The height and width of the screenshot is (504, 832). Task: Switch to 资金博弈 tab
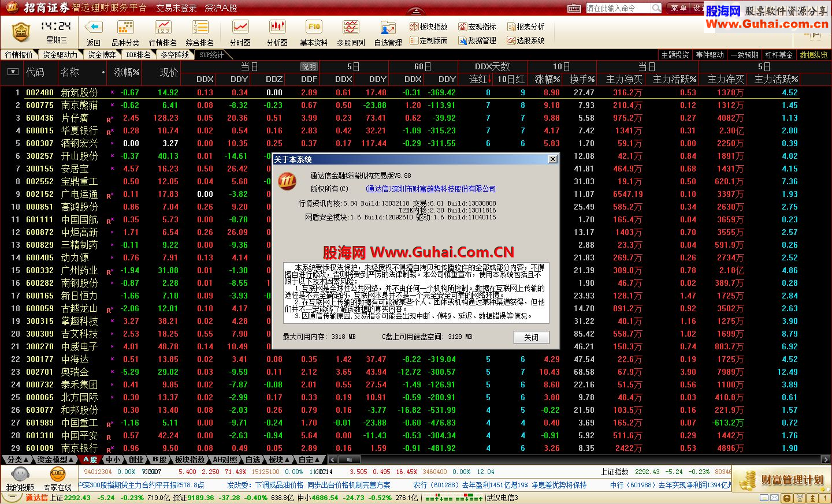click(102, 55)
